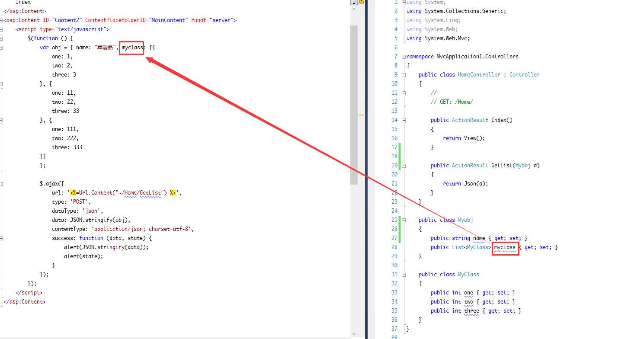Click the 'using System.Web.Mvc;' line
644x339 pixels.
[438, 38]
